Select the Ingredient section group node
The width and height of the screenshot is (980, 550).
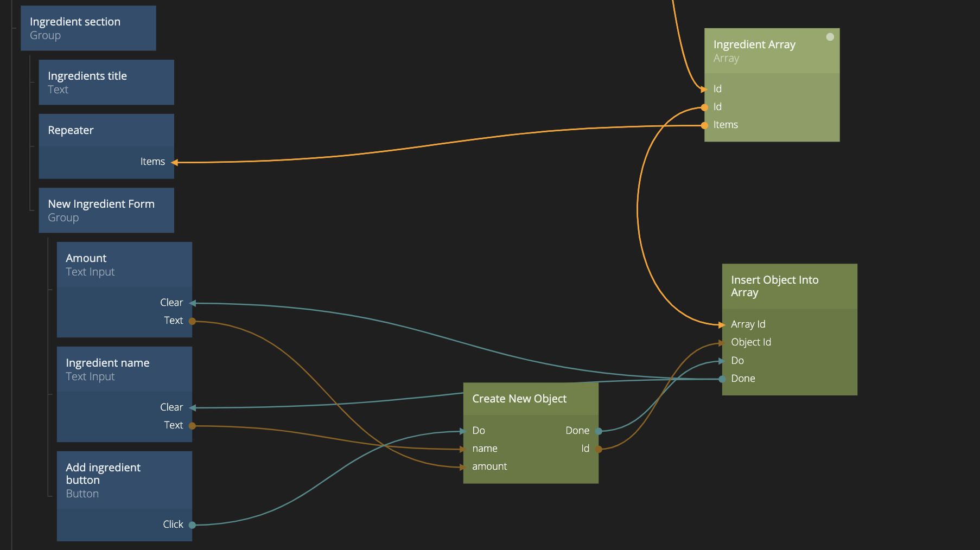[88, 28]
